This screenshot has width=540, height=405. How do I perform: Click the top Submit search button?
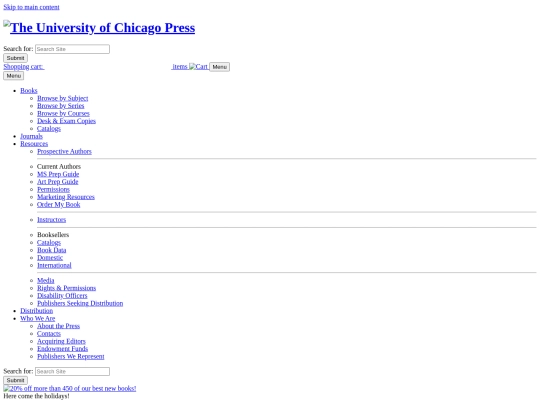point(15,58)
